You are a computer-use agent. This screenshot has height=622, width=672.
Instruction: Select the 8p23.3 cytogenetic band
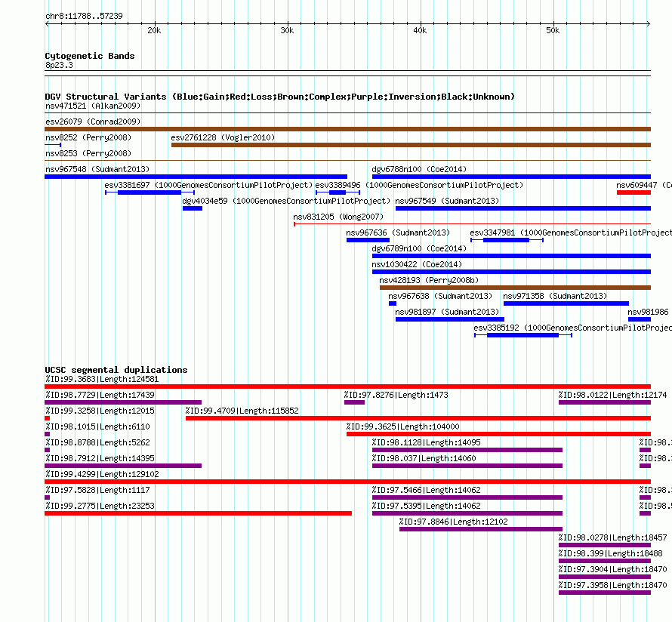[59, 65]
